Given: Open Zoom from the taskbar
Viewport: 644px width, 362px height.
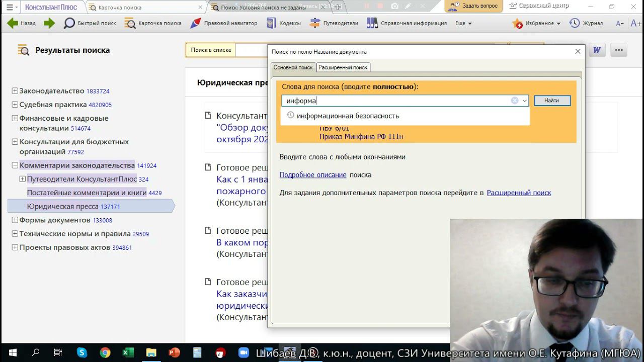Looking at the screenshot, I should pyautogui.click(x=244, y=352).
